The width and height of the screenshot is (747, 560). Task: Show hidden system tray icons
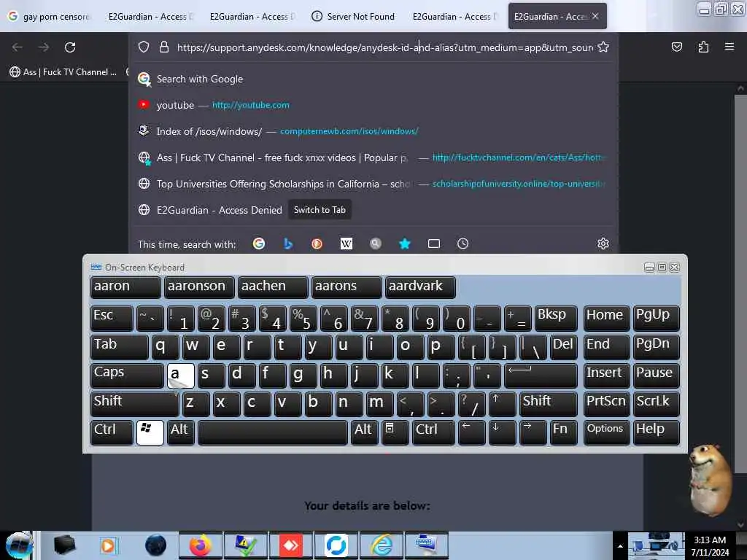pos(620,546)
